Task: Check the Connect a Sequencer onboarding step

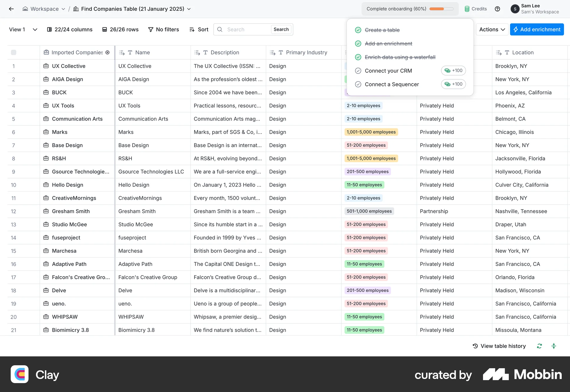Action: tap(358, 84)
